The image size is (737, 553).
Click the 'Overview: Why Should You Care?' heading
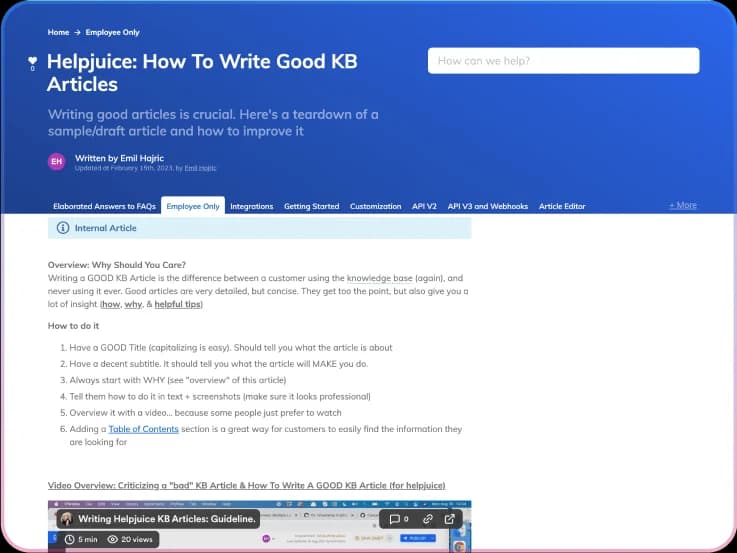pos(117,265)
